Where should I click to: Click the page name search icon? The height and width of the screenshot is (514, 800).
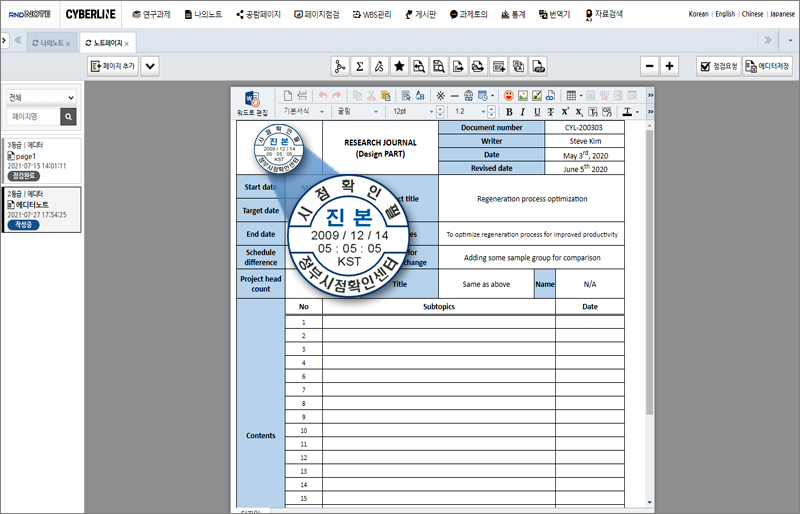[x=68, y=117]
